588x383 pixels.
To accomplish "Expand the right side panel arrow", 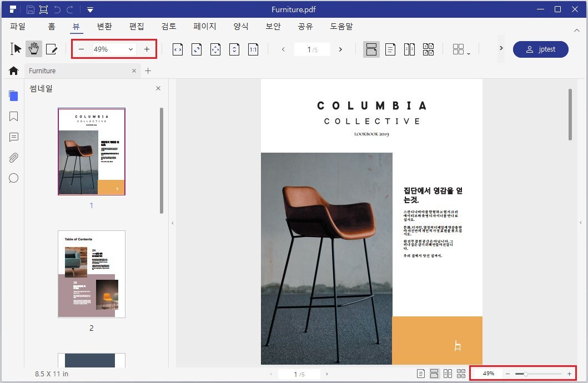I will pyautogui.click(x=581, y=223).
